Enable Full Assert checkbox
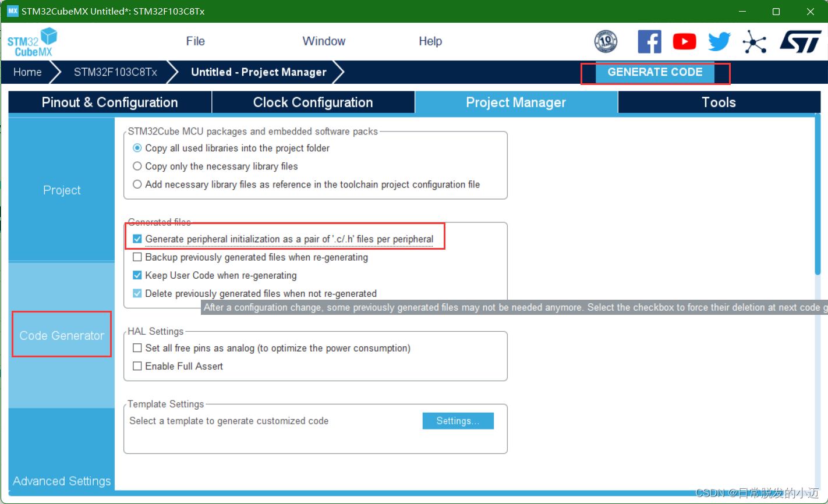 (x=137, y=366)
